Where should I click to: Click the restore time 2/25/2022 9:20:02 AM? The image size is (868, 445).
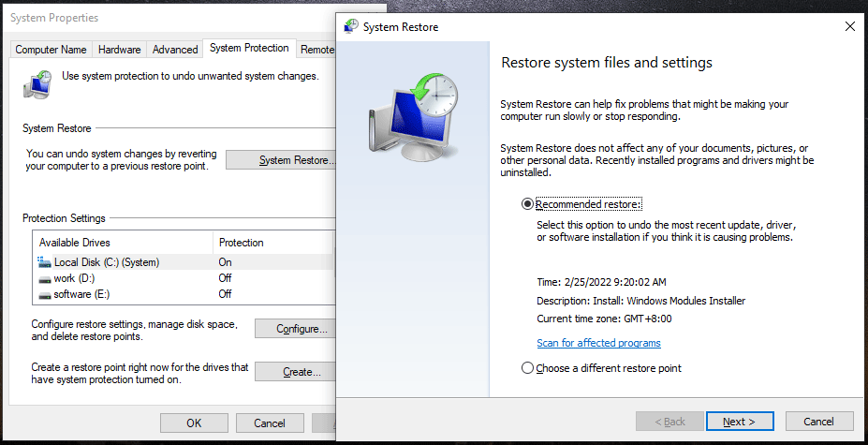click(x=601, y=282)
